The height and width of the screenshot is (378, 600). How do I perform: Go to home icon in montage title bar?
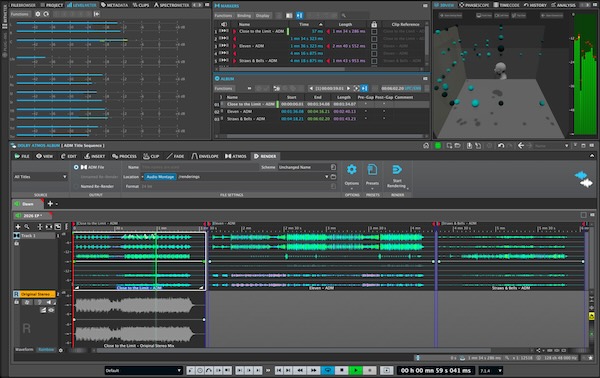pyautogui.click(x=426, y=145)
